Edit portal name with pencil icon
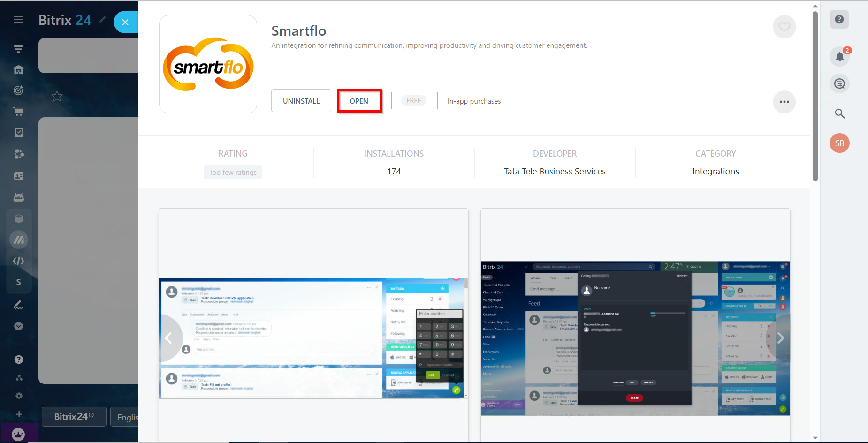This screenshot has height=443, width=868. tap(102, 20)
